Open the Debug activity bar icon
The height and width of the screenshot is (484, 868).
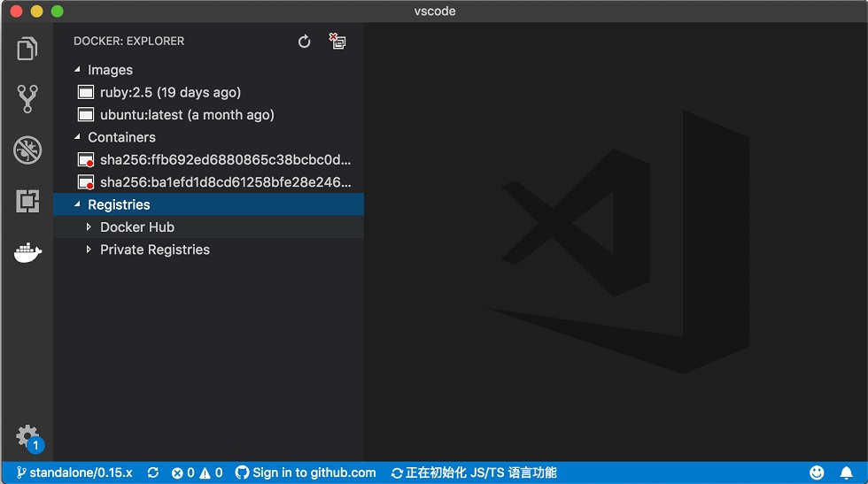click(27, 150)
